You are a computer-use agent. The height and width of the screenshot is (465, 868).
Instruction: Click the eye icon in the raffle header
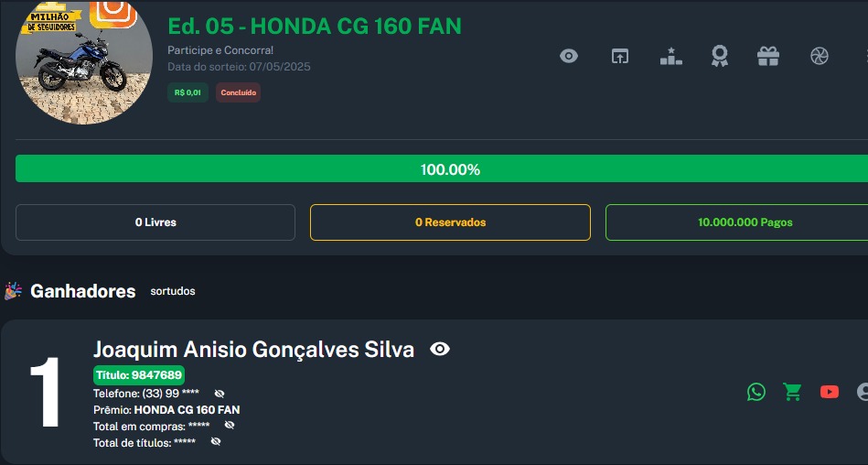coord(569,56)
